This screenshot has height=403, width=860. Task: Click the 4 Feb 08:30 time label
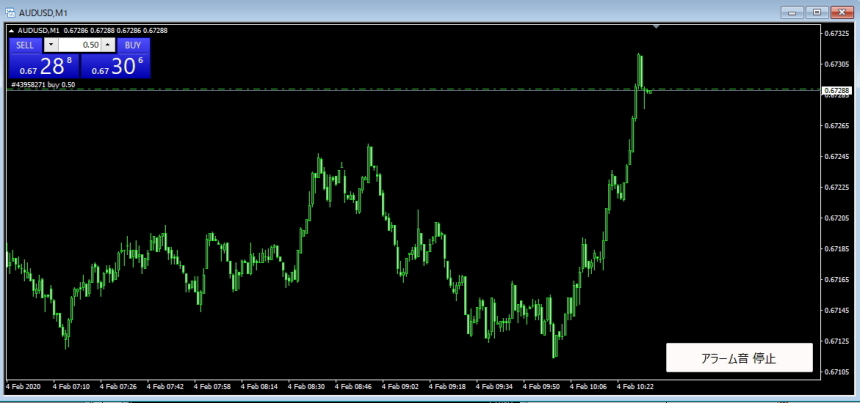[x=307, y=387]
